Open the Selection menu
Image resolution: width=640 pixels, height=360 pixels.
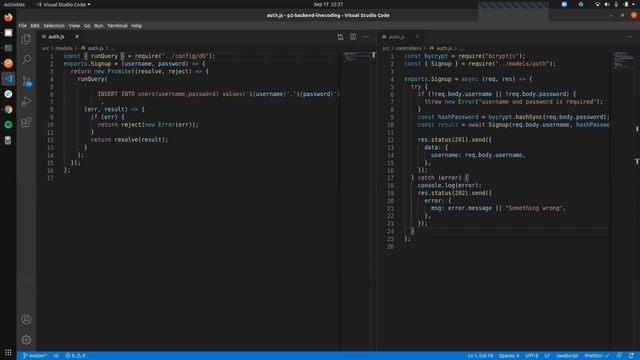(x=54, y=26)
